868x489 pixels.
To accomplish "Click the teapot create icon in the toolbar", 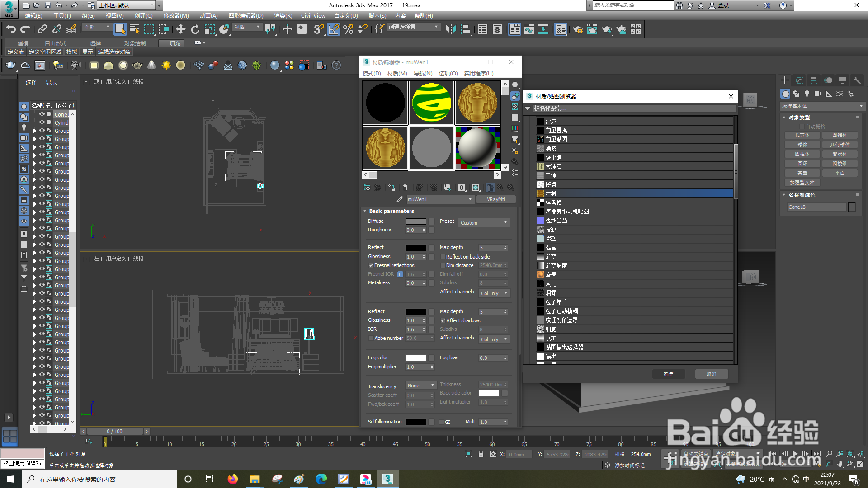I will pos(10,66).
